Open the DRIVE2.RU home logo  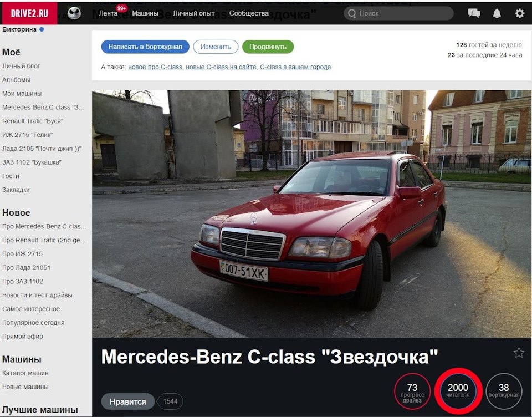[x=29, y=13]
